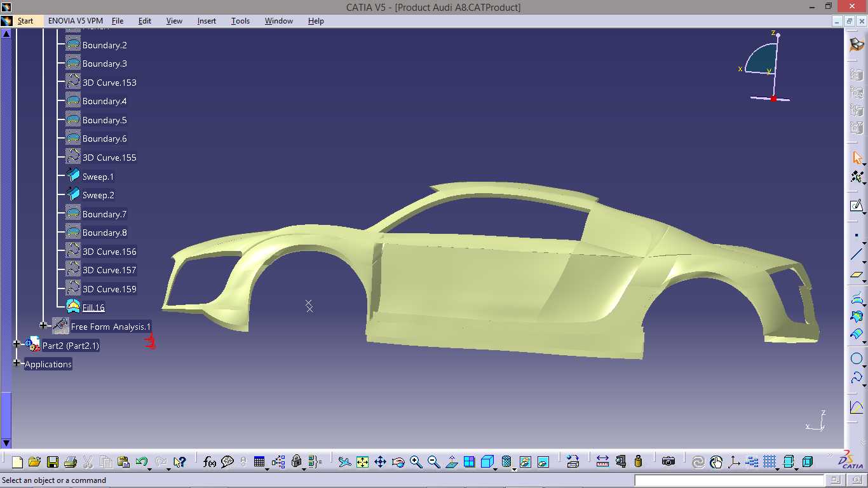Expand the Part2 (Part2.1) node
868x488 pixels.
click(x=17, y=344)
